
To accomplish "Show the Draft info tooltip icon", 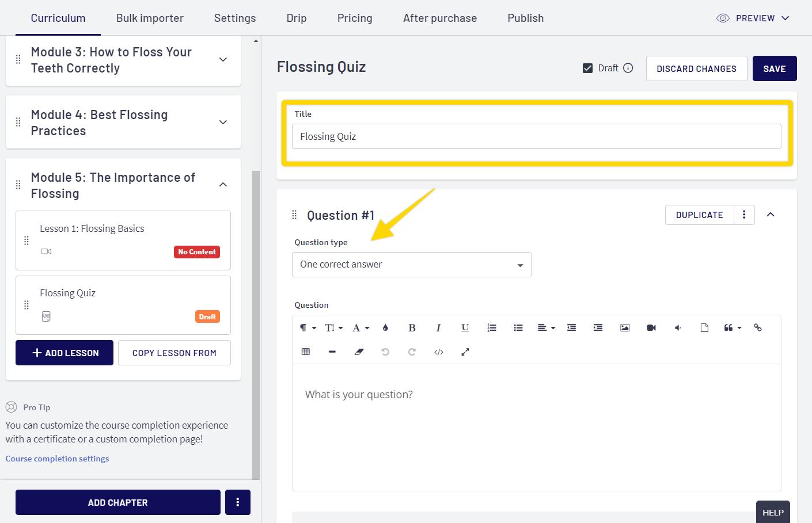I will coord(628,68).
